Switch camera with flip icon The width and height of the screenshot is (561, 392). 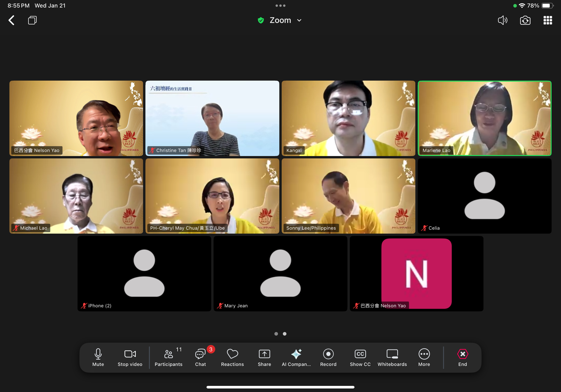[525, 20]
